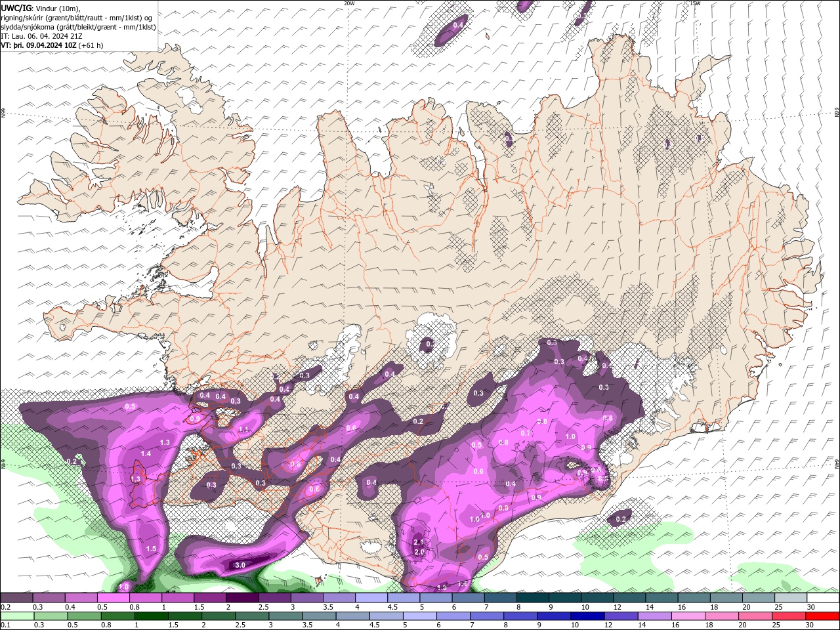Select the 'rigning/skúrir' legend description line
This screenshot has height=630, width=840.
(x=77, y=18)
